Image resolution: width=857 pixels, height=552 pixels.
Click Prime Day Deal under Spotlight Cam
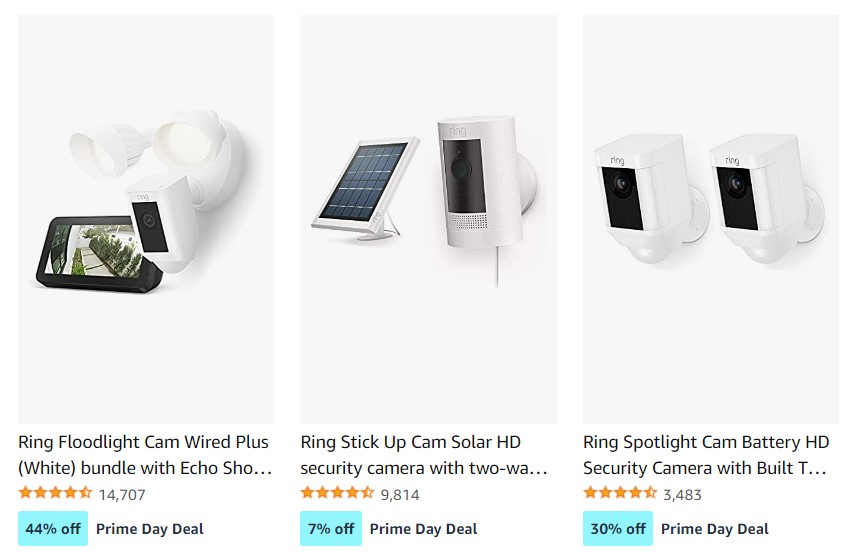coord(715,529)
